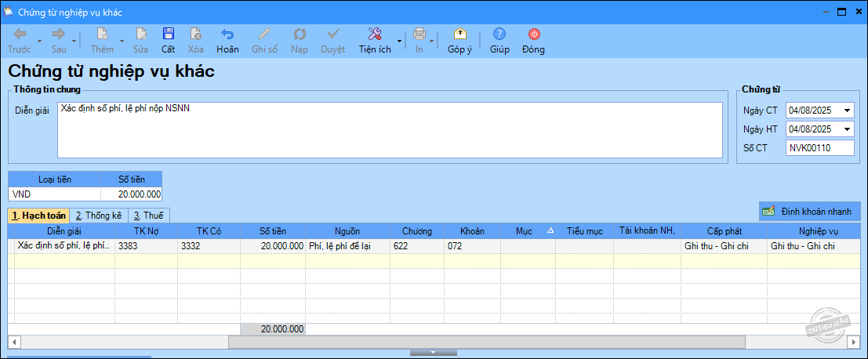This screenshot has width=868, height=359.
Task: Click the Ngày CT date value field
Action: tap(813, 111)
